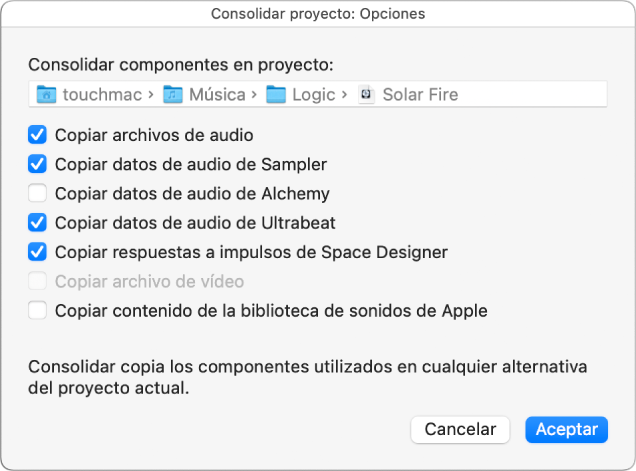This screenshot has height=471, width=636.
Task: Enable Copiar datos de audio de Alchemy
Action: pos(38,193)
